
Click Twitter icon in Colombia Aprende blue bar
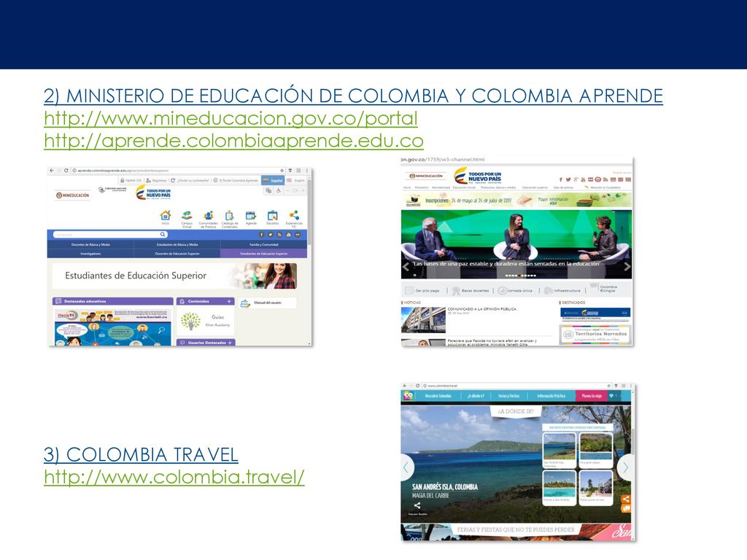pyautogui.click(x=270, y=234)
